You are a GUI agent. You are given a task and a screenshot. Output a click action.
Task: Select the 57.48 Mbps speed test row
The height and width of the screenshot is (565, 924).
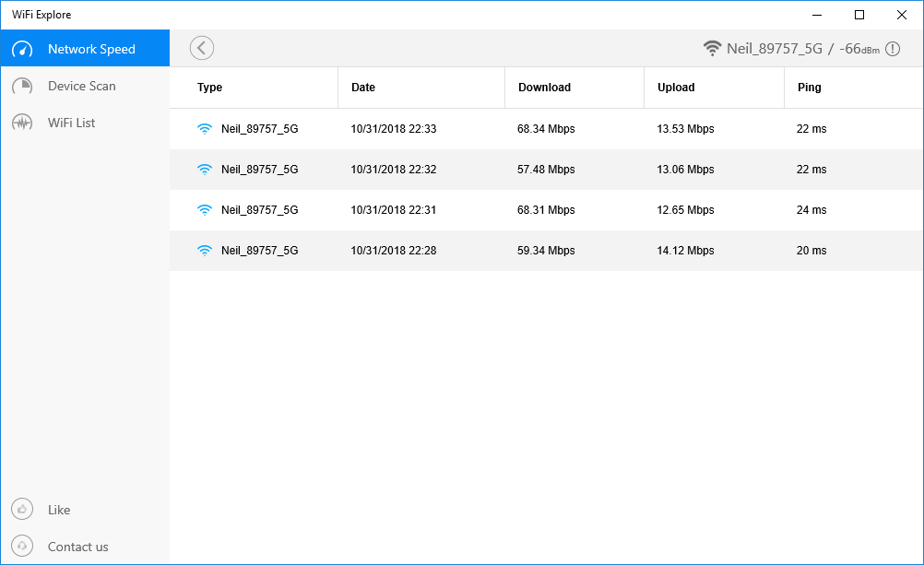tap(546, 170)
